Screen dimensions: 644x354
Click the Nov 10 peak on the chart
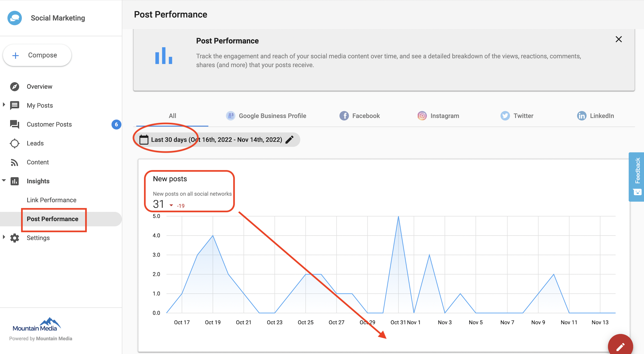pyautogui.click(x=554, y=274)
